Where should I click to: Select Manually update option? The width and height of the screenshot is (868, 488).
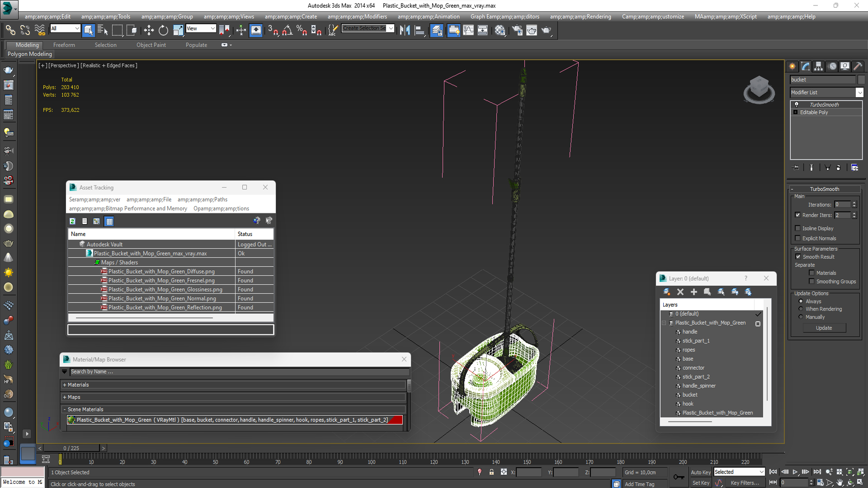(801, 317)
